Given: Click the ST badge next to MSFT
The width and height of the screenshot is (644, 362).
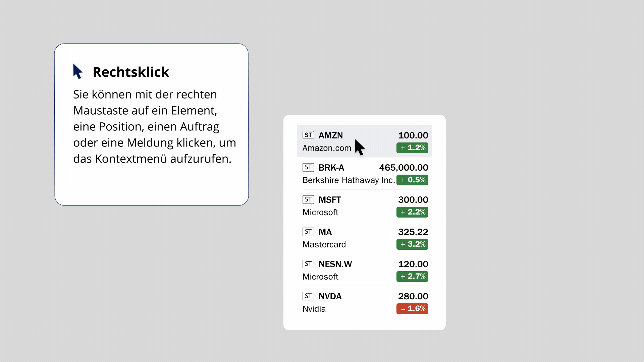Looking at the screenshot, I should pyautogui.click(x=308, y=199).
